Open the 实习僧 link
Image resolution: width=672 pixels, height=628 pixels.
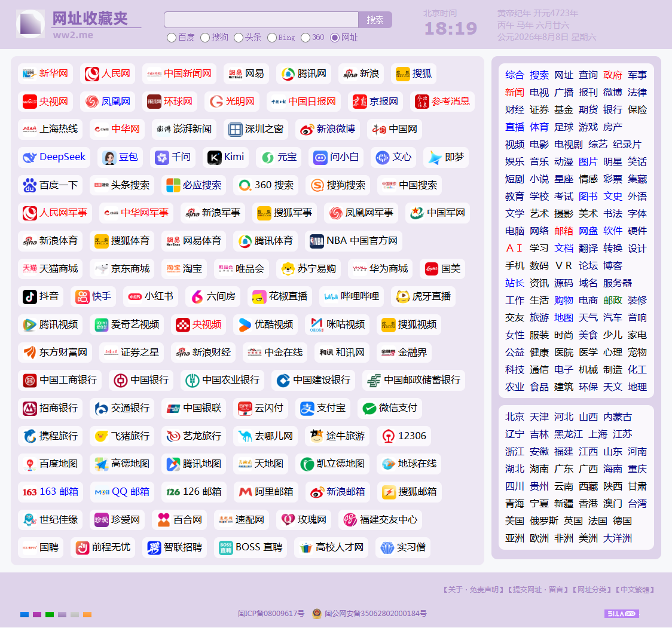[x=403, y=547]
